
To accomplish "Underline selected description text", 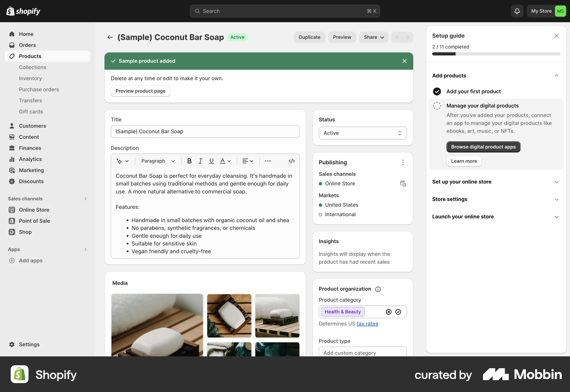I will [211, 161].
